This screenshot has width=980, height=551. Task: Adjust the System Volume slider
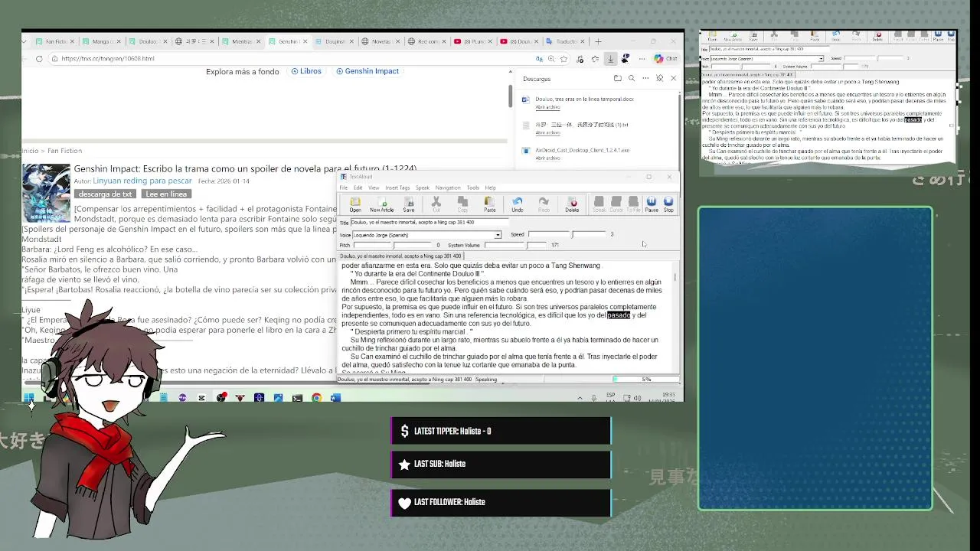(x=514, y=245)
